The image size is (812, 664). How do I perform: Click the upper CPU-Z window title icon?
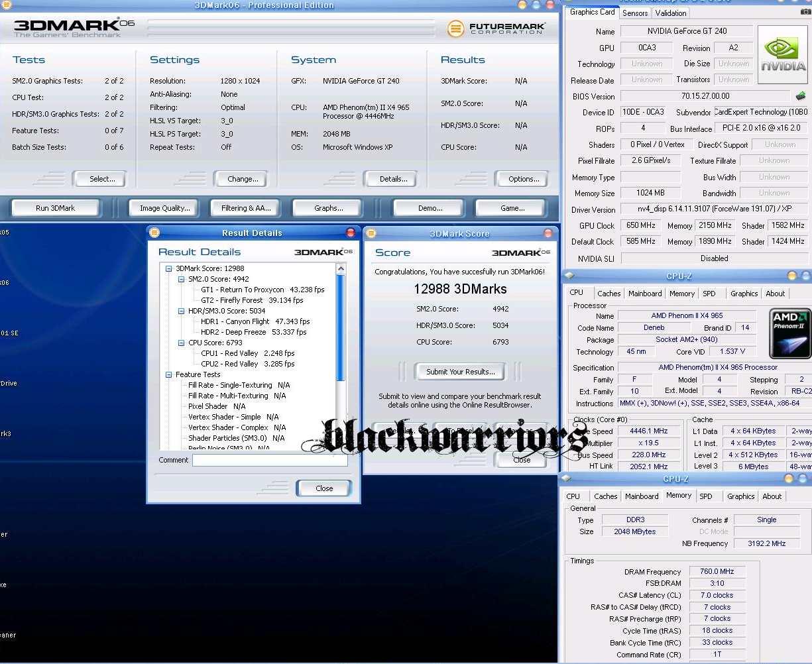coord(569,276)
